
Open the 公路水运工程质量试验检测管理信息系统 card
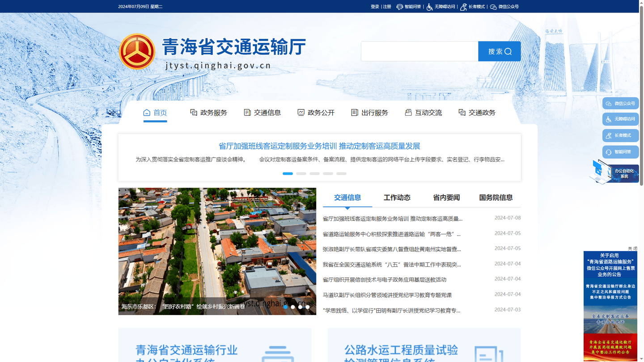pos(424,345)
